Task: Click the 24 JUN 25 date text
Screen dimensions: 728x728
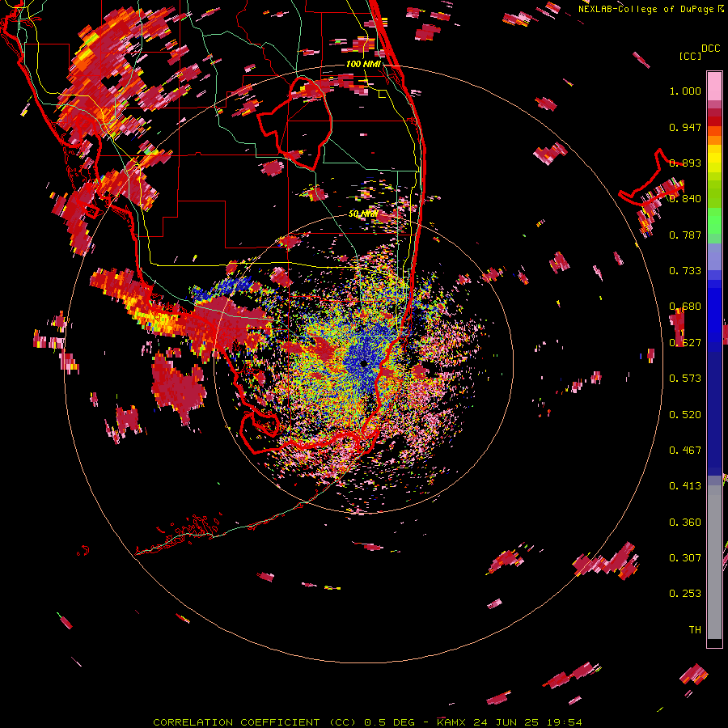Action: click(x=506, y=722)
